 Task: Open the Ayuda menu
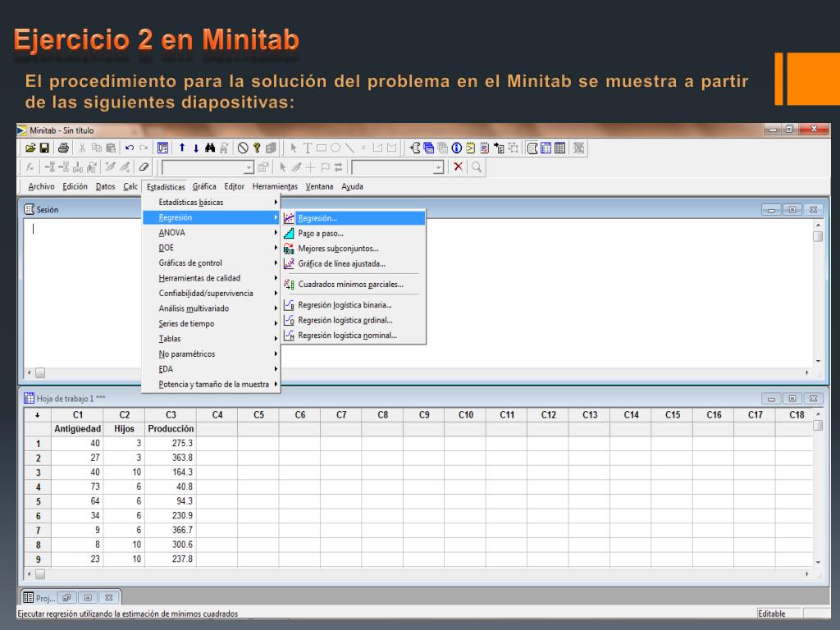coord(353,186)
